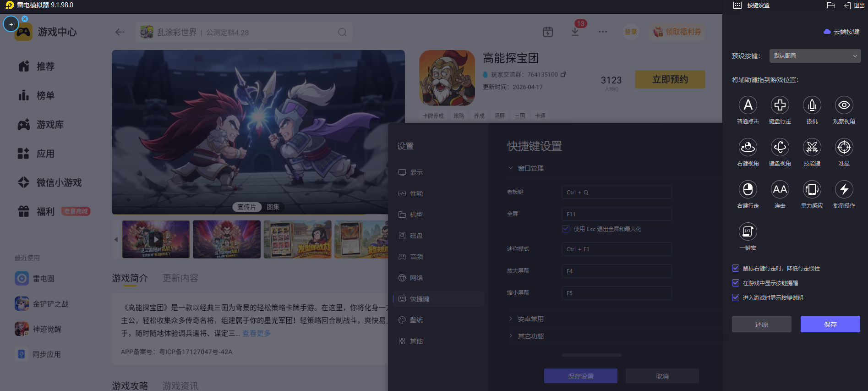
Task: Open 显示 settings category
Action: coord(438,172)
